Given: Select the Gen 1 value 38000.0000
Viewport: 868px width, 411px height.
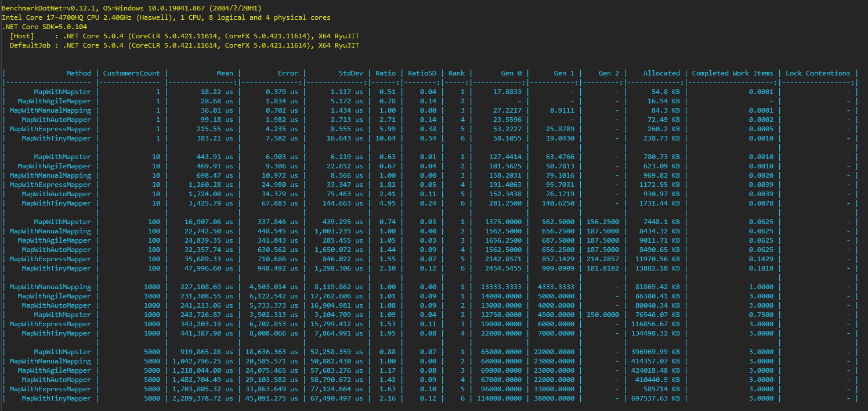Looking at the screenshot, I should pos(554,398).
